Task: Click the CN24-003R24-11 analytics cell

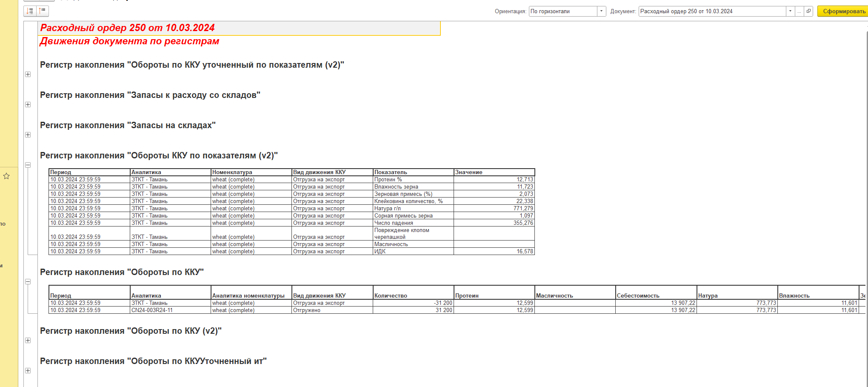Action: point(170,310)
